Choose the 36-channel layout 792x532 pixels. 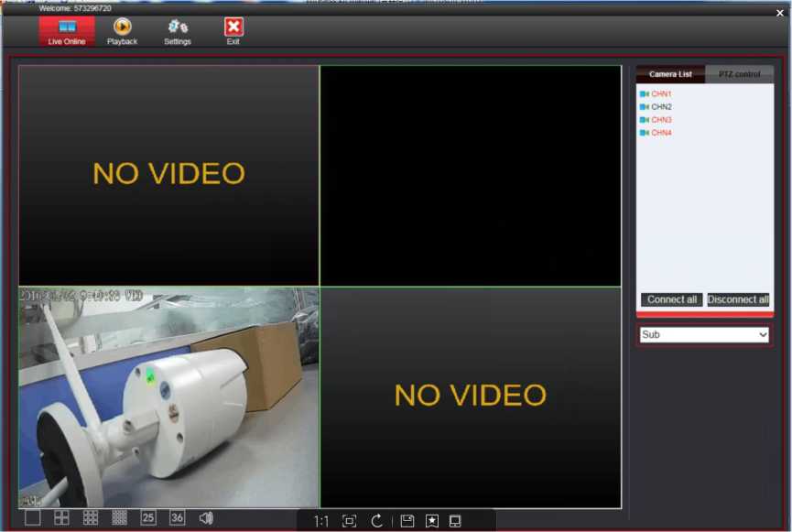point(177,518)
